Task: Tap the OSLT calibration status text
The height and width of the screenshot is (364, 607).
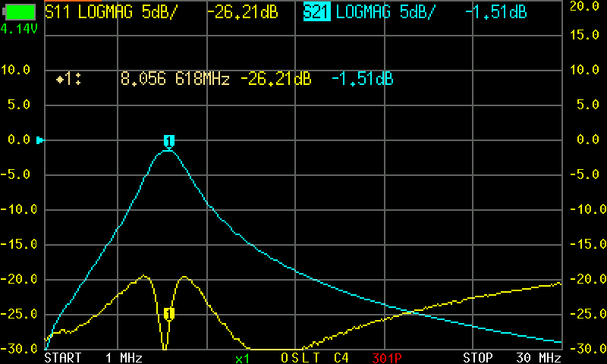Action: point(300,358)
